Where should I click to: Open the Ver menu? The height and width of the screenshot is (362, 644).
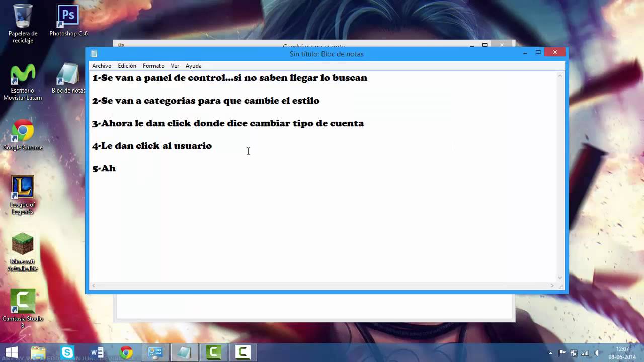[175, 66]
